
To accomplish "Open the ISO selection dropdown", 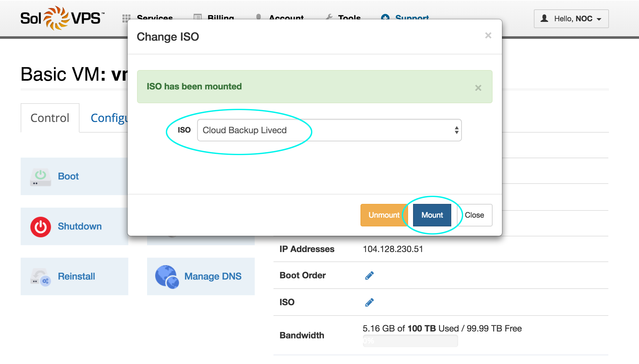I will click(329, 130).
